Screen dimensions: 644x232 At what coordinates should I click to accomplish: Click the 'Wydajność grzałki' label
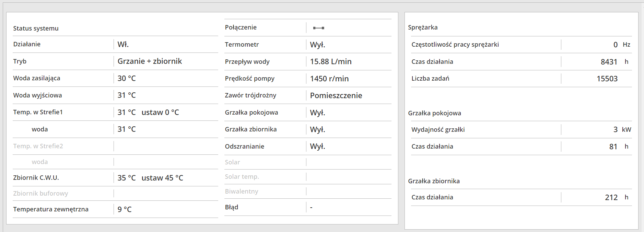click(x=438, y=130)
